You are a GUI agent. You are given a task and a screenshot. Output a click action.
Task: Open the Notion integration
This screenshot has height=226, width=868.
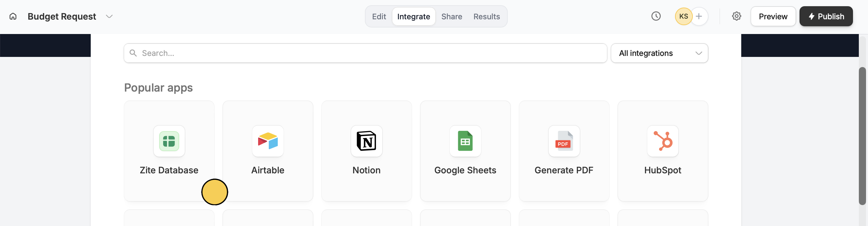coord(366,150)
